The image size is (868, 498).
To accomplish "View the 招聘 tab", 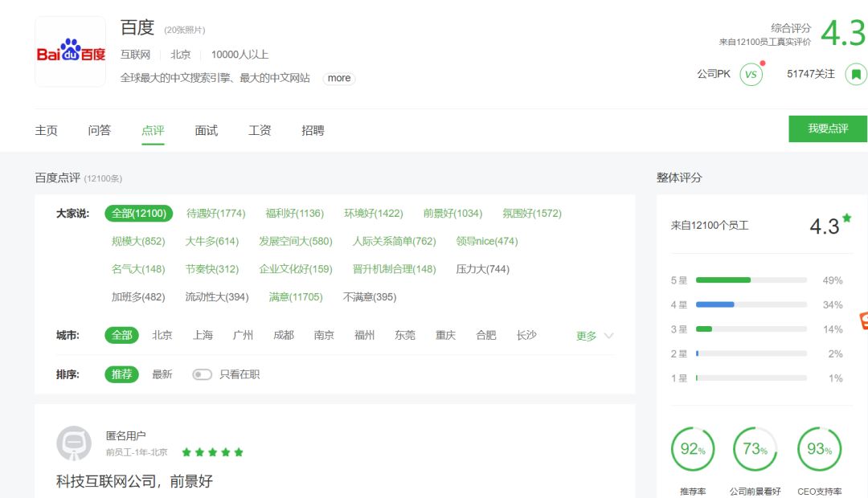I will click(x=313, y=131).
